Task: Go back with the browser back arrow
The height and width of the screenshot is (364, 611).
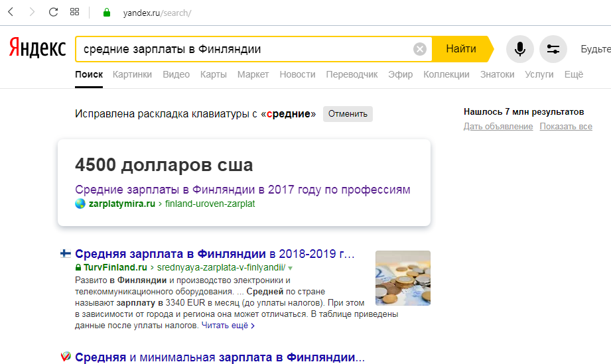Action: click(11, 12)
